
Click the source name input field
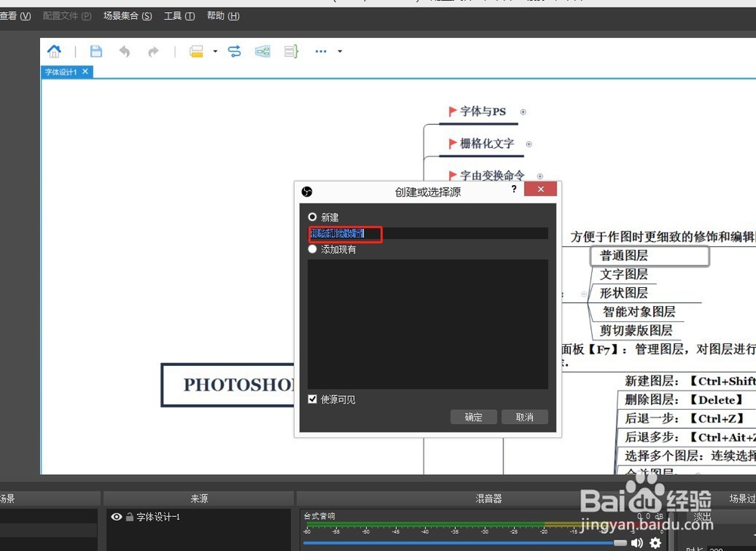(428, 234)
